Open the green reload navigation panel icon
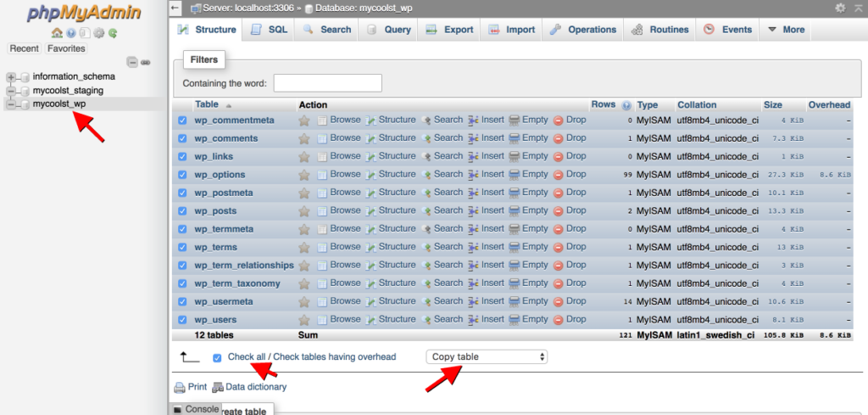868x415 pixels. coord(113,33)
